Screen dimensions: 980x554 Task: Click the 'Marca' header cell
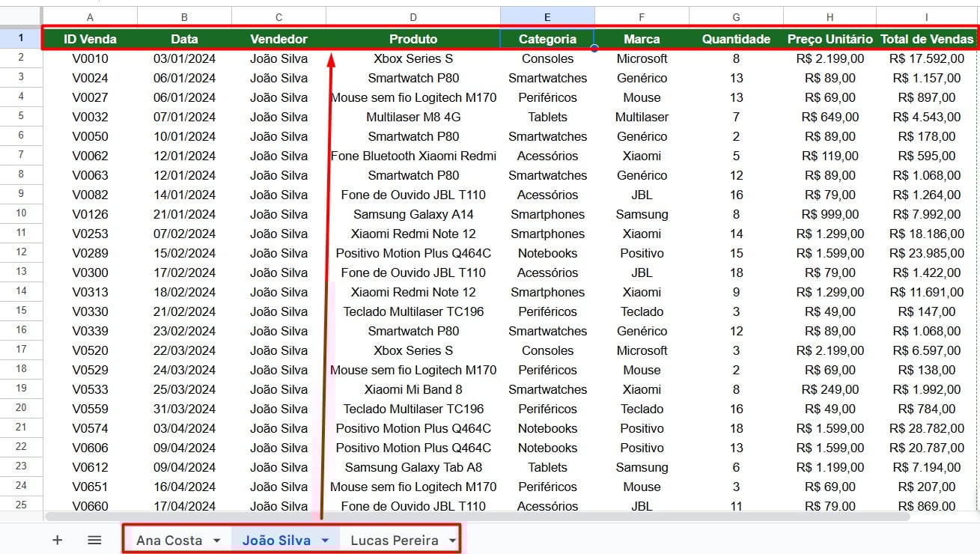(642, 39)
